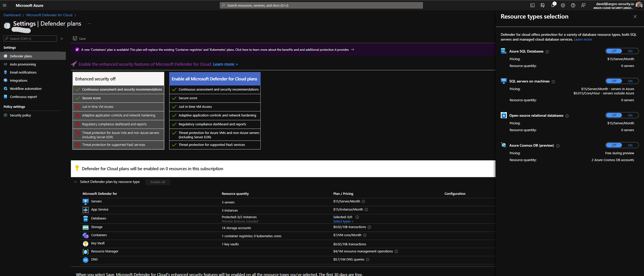The height and width of the screenshot is (276, 644).
Task: Focus the top search resources field
Action: click(321, 5)
